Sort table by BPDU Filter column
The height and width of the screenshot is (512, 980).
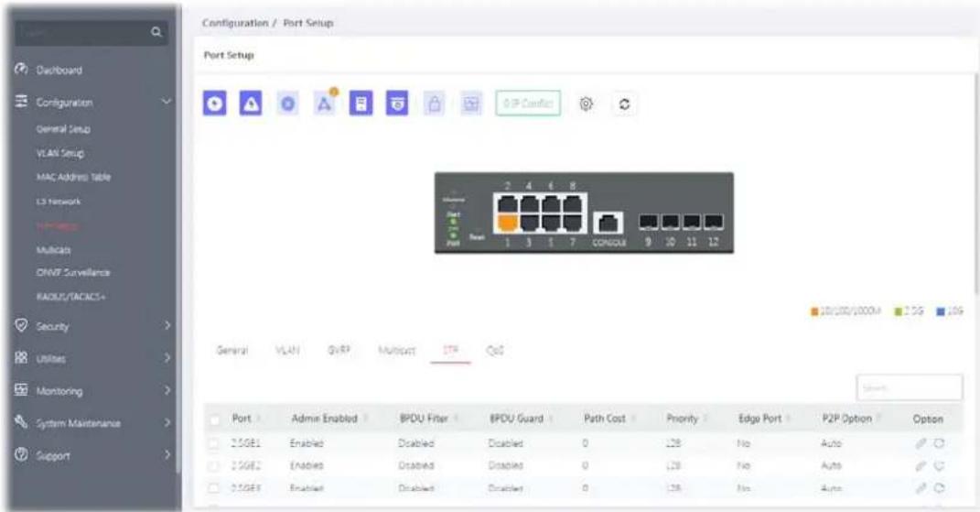(x=429, y=418)
